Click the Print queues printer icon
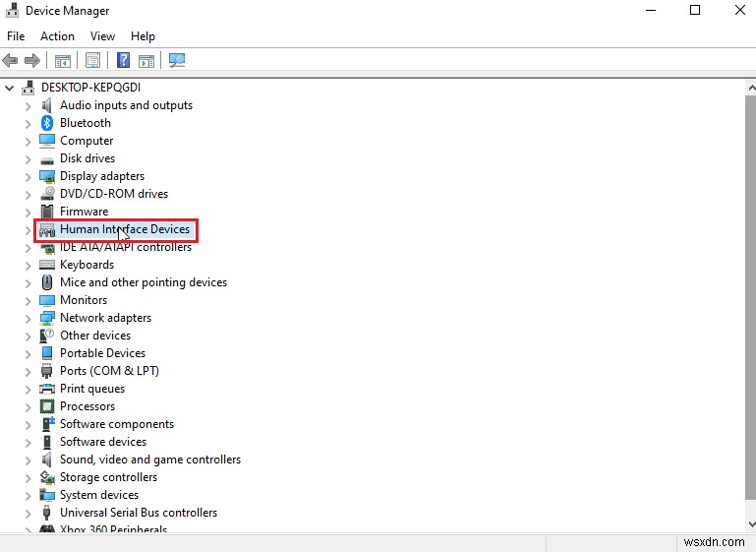 47,389
